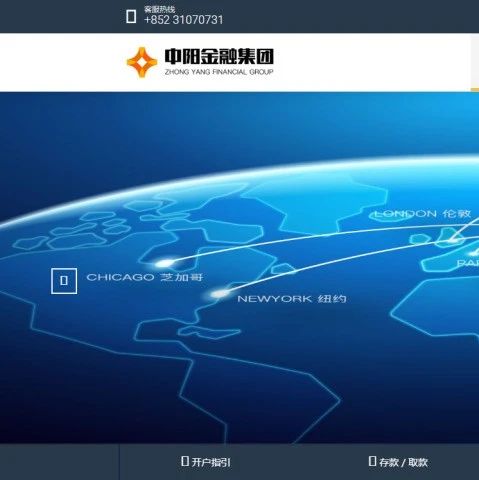Click the glowing London point on the map
Screen dimensions: 479x480
[452, 239]
